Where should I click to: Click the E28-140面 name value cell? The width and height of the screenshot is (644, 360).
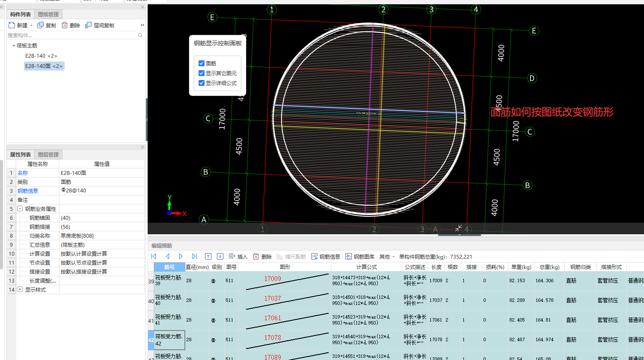pyautogui.click(x=102, y=173)
